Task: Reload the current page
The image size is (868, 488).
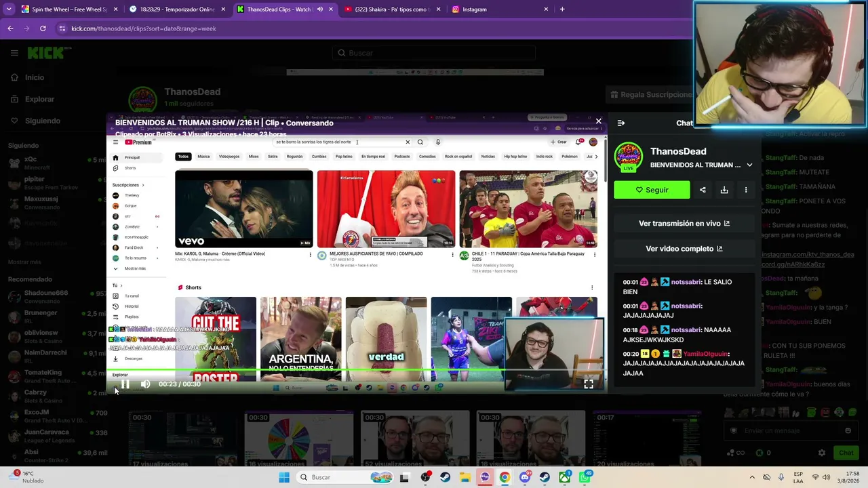Action: (x=43, y=28)
